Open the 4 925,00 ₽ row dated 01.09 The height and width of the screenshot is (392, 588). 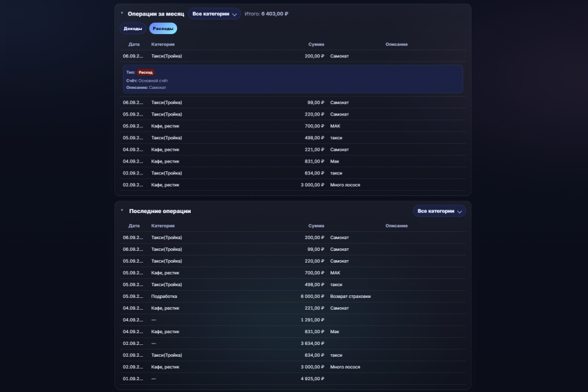pos(293,379)
